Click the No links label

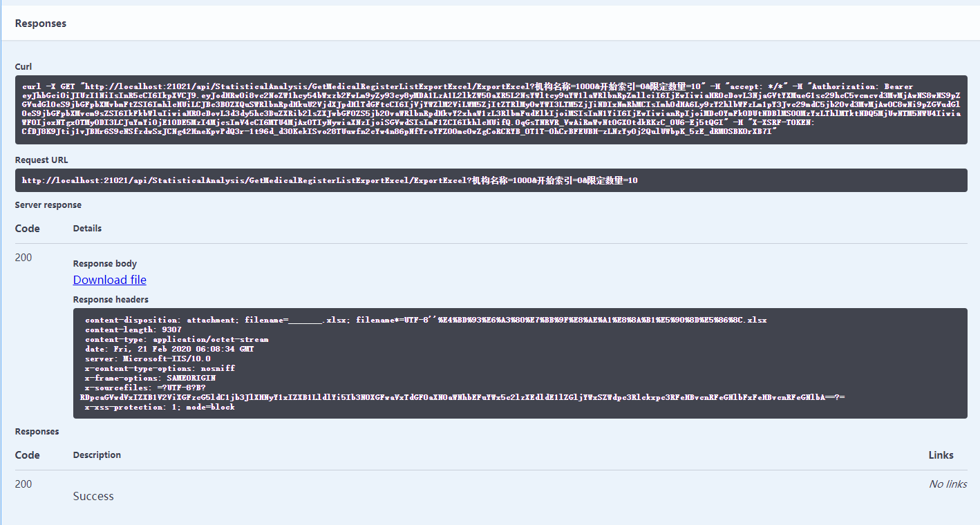point(948,484)
